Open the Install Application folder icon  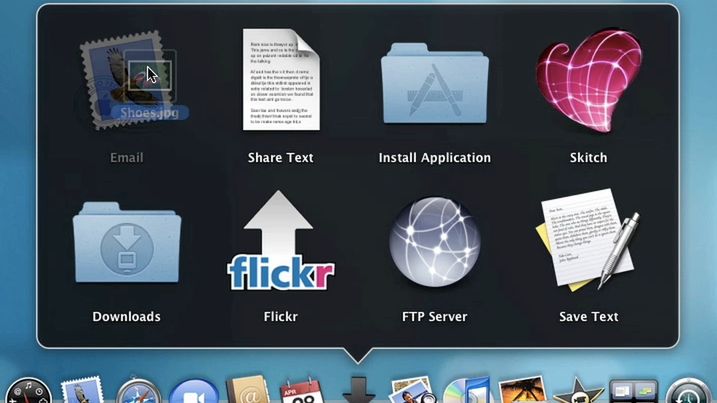tap(434, 83)
